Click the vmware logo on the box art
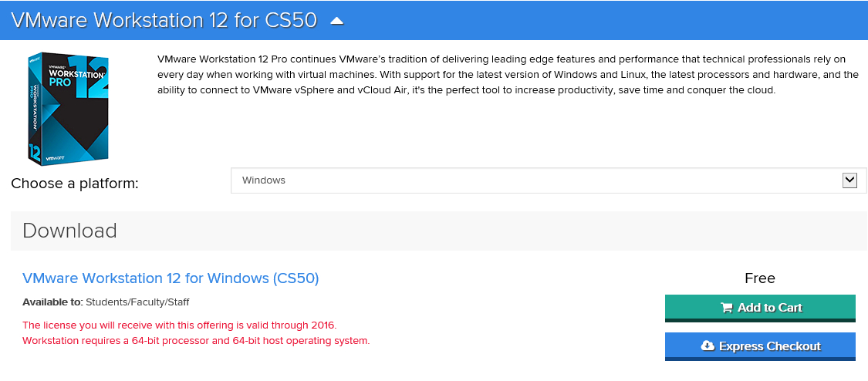Image resolution: width=868 pixels, height=381 pixels. coord(56,157)
